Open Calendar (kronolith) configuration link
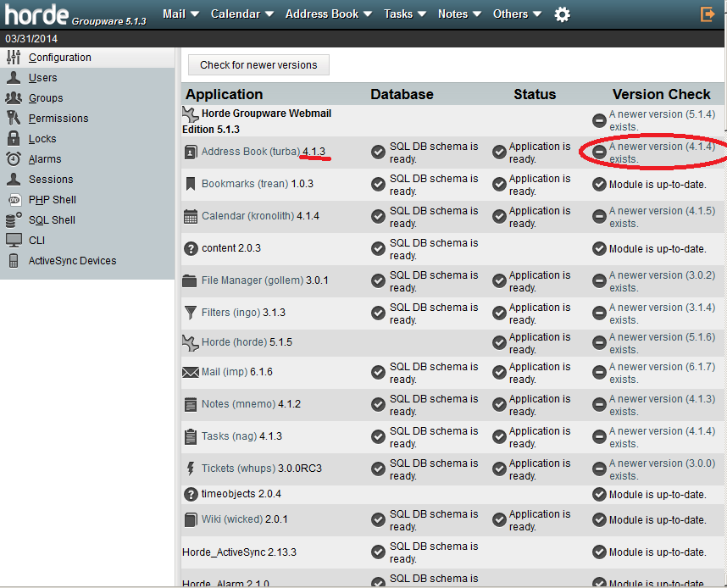 (x=248, y=216)
